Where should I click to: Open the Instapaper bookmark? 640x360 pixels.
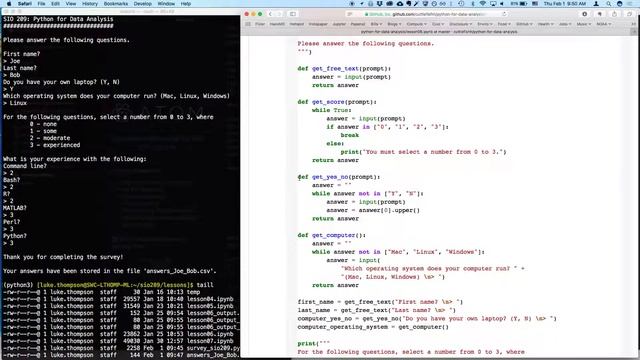click(318, 24)
